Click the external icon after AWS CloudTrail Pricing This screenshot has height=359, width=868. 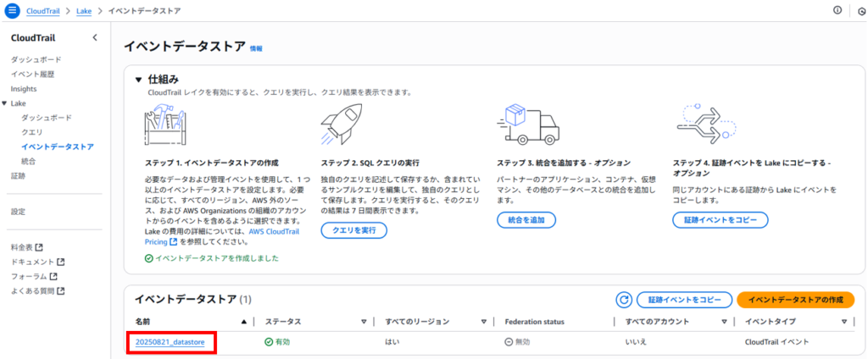(174, 242)
